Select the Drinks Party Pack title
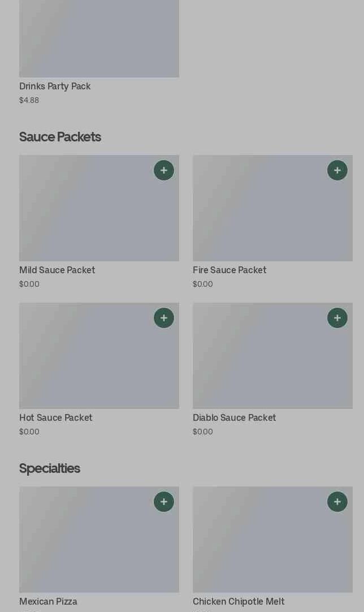Image resolution: width=364 pixels, height=612 pixels. coord(55,87)
